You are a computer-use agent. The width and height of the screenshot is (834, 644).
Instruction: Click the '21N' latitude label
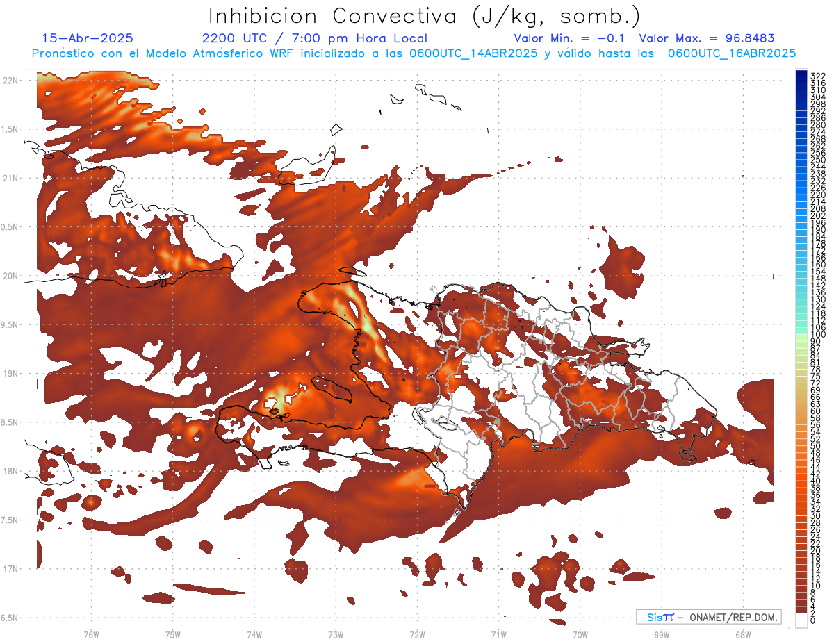(x=10, y=178)
